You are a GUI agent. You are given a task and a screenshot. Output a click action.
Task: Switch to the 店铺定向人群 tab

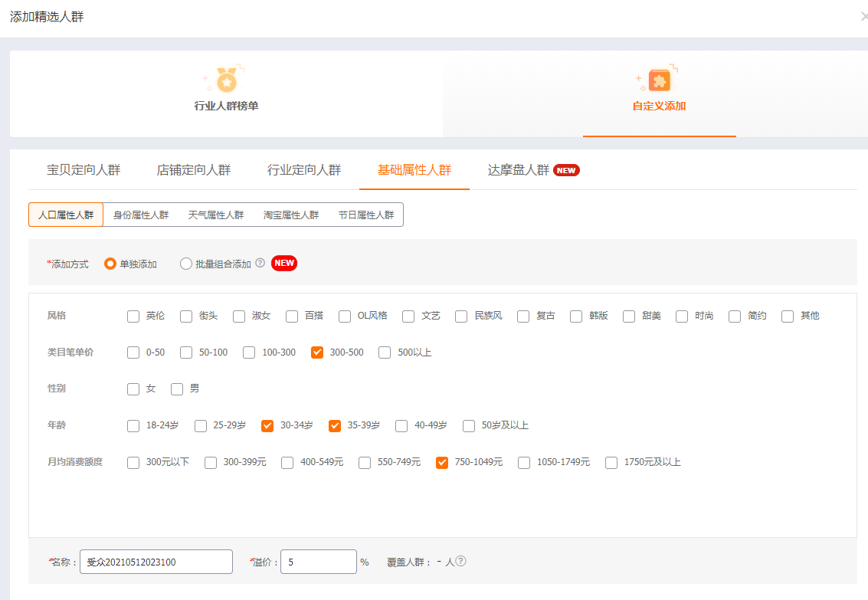tap(194, 170)
